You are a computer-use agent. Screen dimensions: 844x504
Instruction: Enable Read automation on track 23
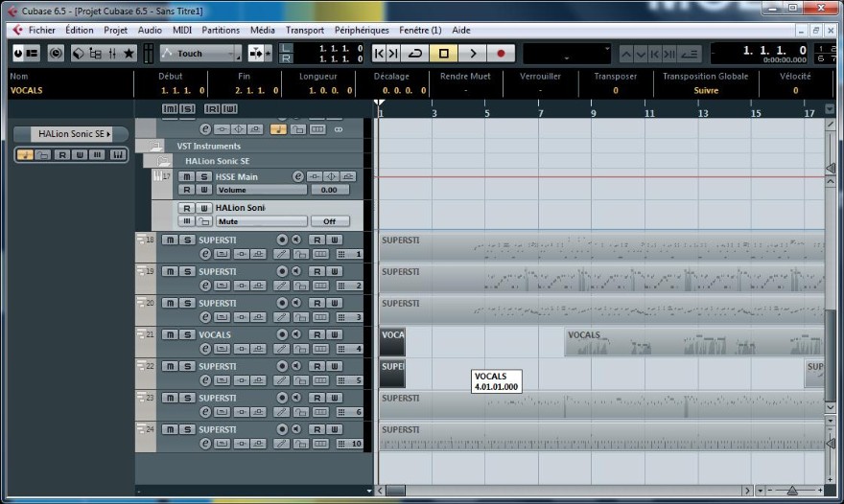coord(317,398)
